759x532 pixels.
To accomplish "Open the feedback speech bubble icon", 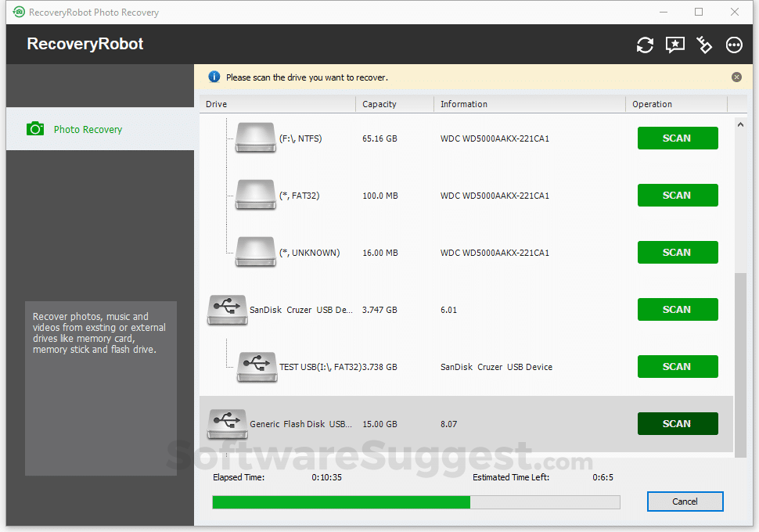I will [x=674, y=45].
